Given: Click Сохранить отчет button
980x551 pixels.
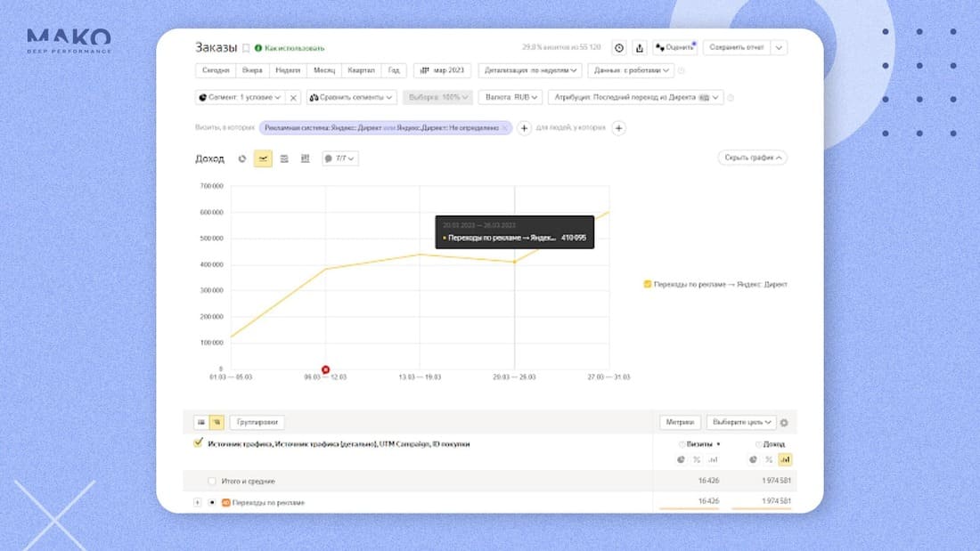Looking at the screenshot, I should click(737, 47).
